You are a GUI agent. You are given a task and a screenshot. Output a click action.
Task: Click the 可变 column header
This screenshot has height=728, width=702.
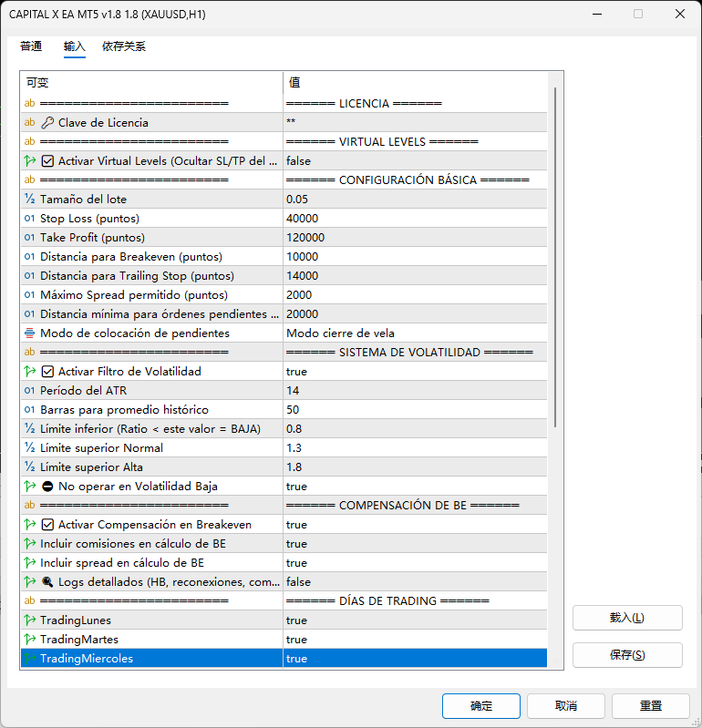[x=151, y=83]
